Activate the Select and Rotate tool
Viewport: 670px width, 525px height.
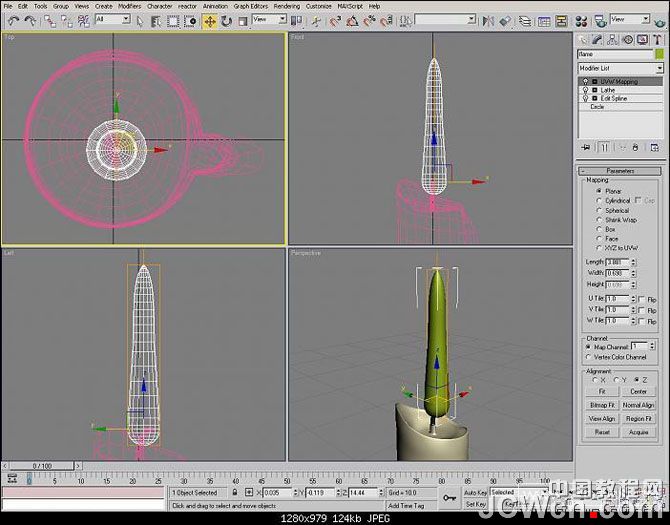point(226,21)
